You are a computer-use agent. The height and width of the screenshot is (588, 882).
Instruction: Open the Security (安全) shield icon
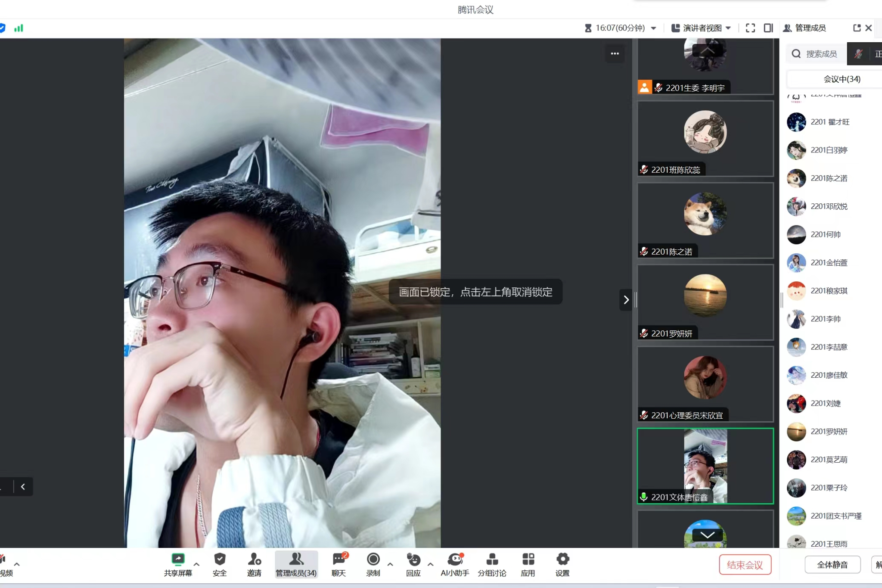tap(220, 560)
